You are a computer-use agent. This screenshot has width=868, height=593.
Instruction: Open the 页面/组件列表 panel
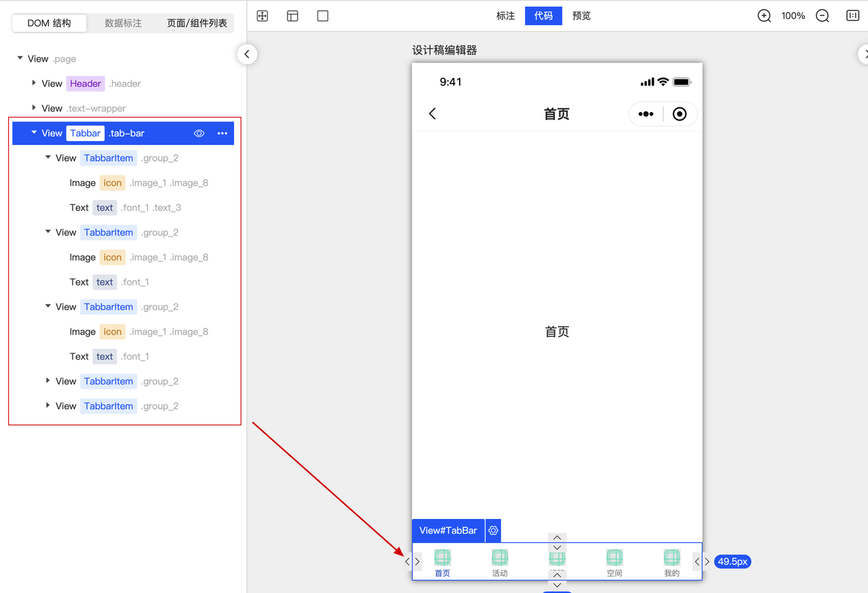[x=197, y=22]
